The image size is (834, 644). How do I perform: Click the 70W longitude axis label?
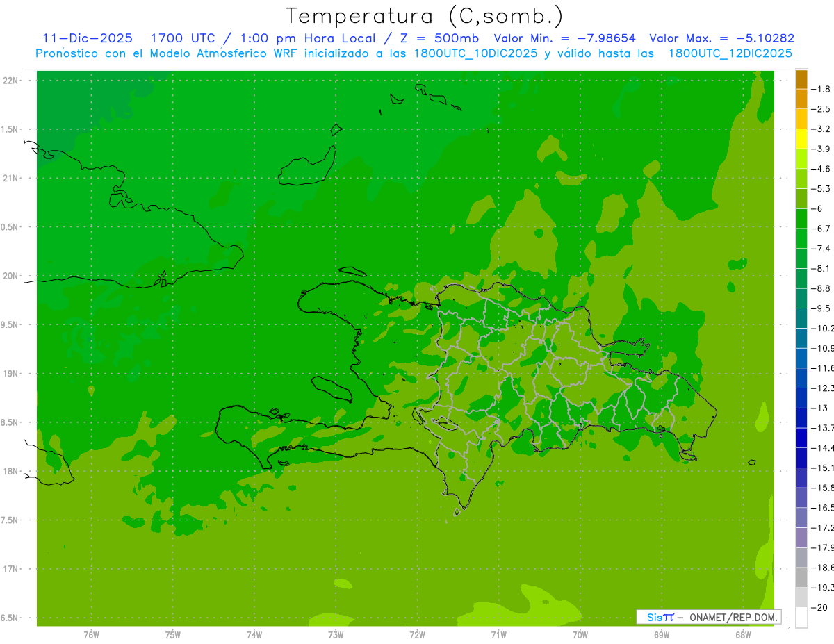tap(580, 635)
